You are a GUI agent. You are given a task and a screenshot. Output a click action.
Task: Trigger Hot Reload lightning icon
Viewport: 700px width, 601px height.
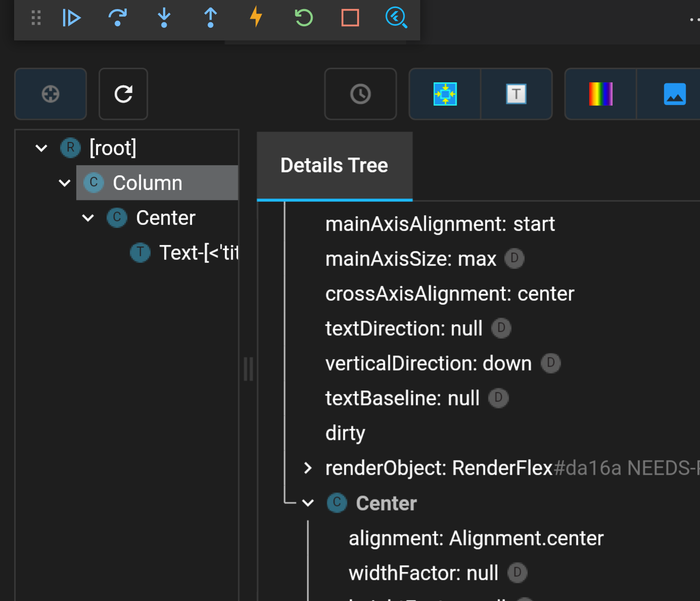click(257, 17)
